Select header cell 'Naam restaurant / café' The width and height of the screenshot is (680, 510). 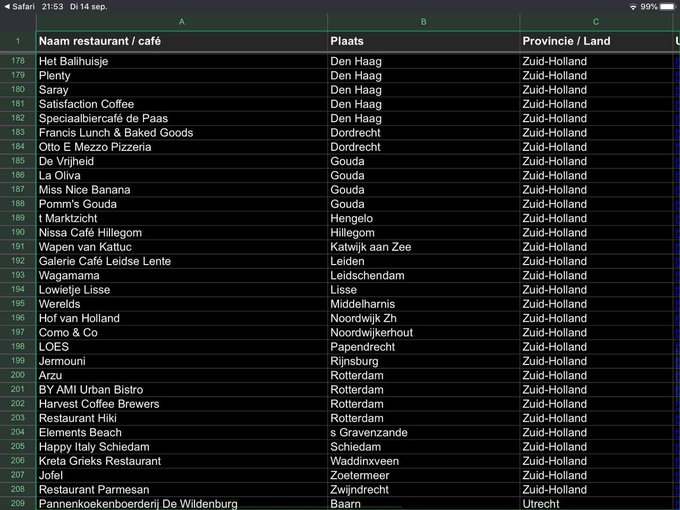click(x=182, y=41)
